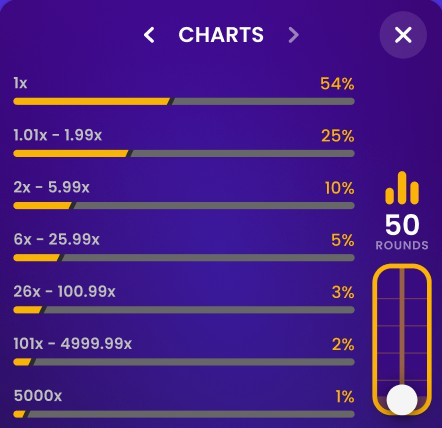
Task: Select the 1x multiplier bar
Action: (184, 101)
